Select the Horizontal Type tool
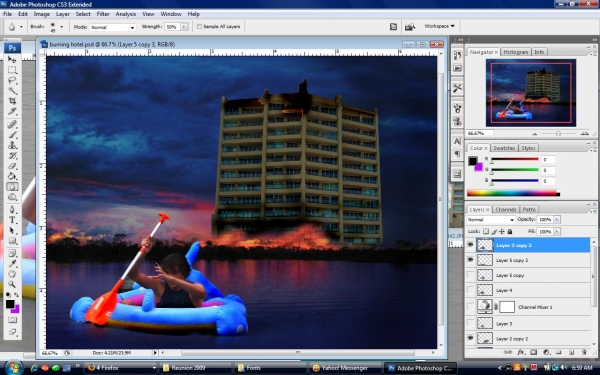The image size is (600, 375). click(12, 220)
